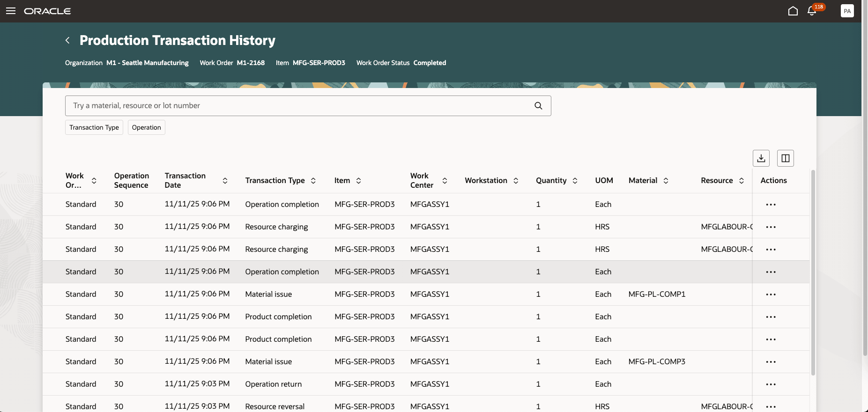The height and width of the screenshot is (412, 868).
Task: Open the PA user profile avatar
Action: click(847, 11)
